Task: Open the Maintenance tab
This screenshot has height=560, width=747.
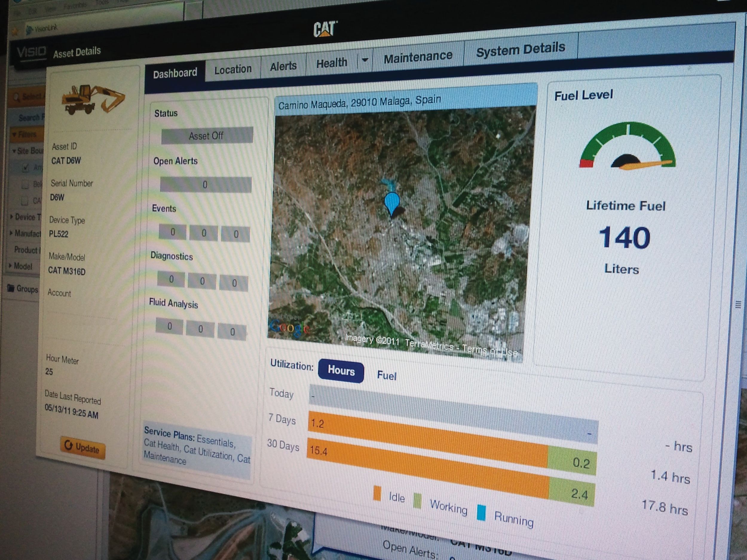Action: point(418,57)
